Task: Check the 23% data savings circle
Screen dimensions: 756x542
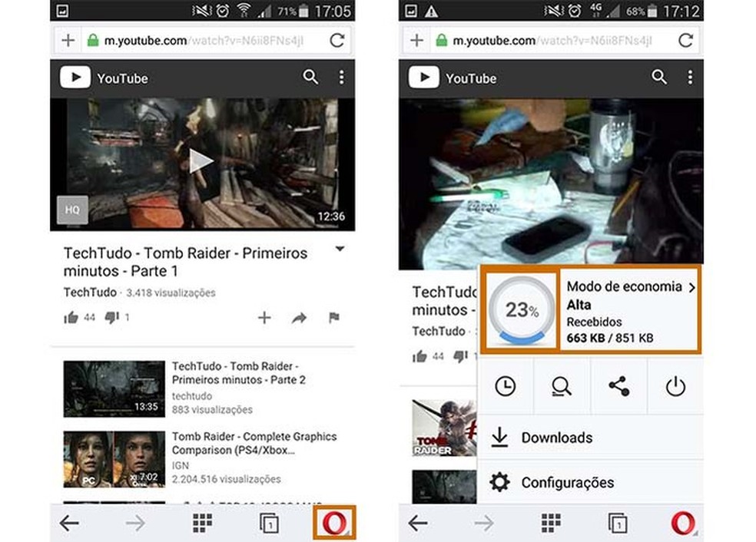Action: (520, 311)
